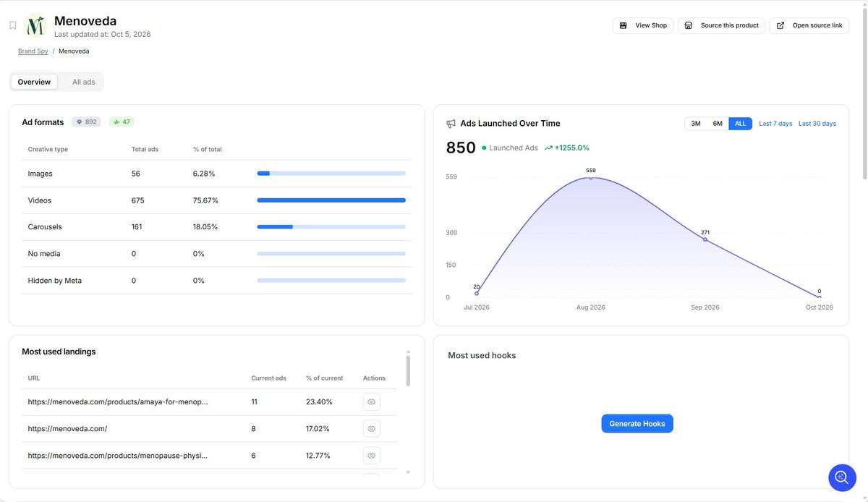Go to Brand Spy breadcrumb

click(x=33, y=51)
